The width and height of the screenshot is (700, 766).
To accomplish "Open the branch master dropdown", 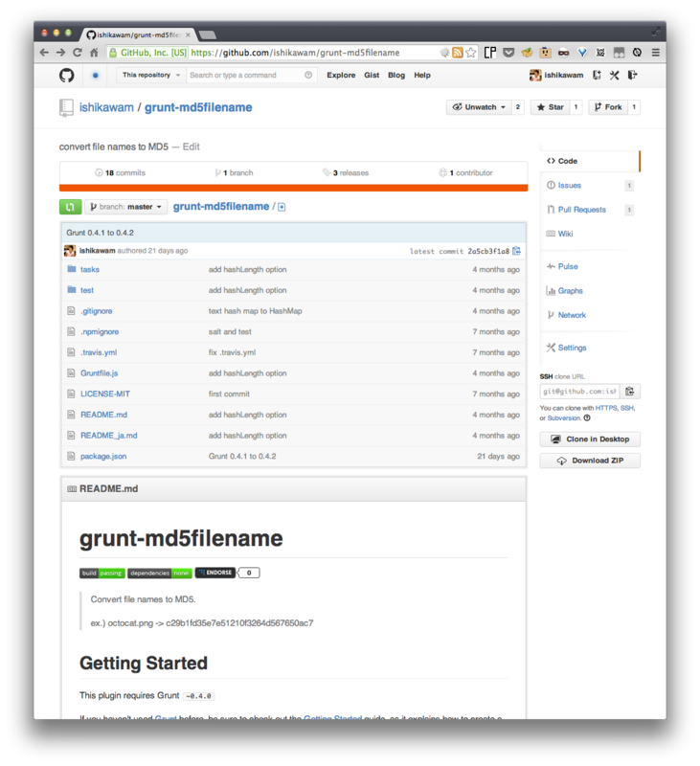I will point(126,207).
